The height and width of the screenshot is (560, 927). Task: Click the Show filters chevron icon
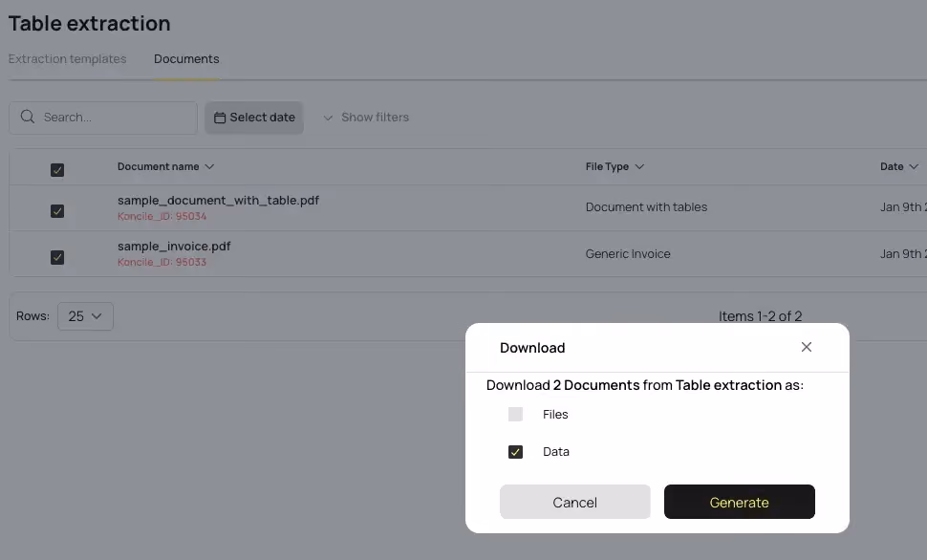click(328, 118)
